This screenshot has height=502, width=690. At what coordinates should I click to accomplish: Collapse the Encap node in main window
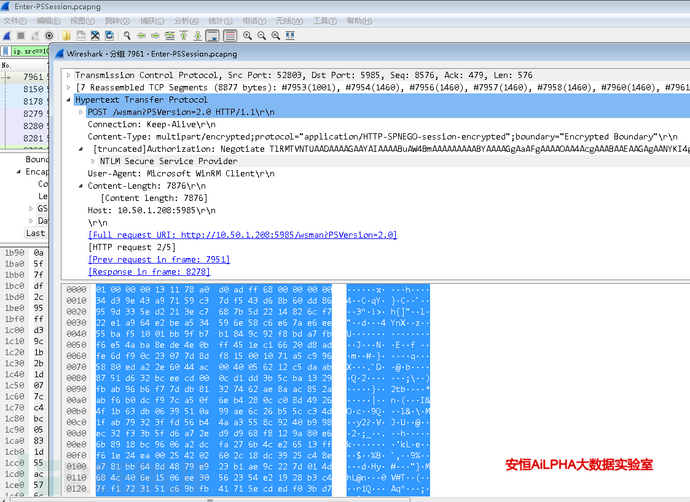point(18,172)
